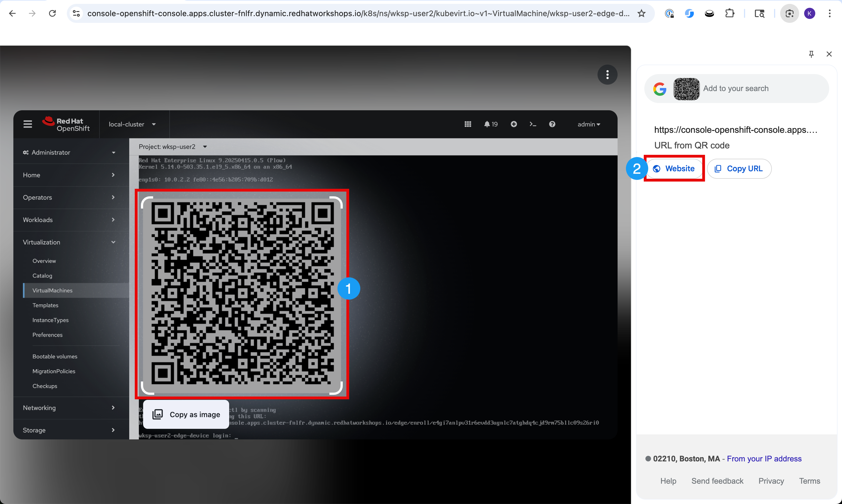Open Checkups nav item

(x=45, y=386)
